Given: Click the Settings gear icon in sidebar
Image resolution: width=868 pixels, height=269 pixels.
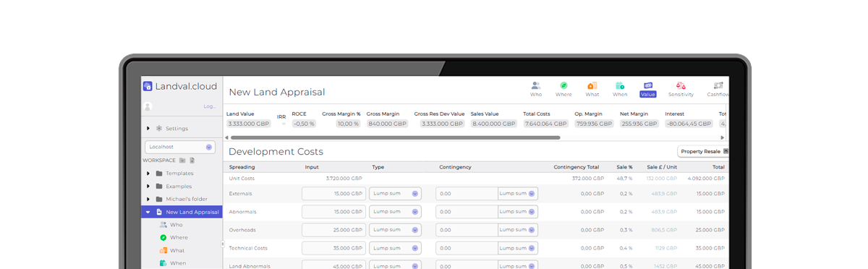Looking at the screenshot, I should tap(159, 128).
